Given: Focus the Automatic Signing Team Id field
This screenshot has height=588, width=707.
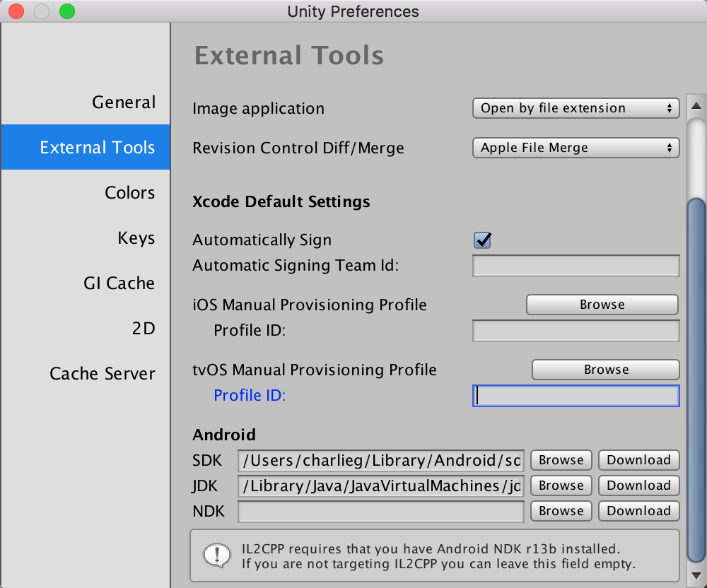Looking at the screenshot, I should (575, 266).
